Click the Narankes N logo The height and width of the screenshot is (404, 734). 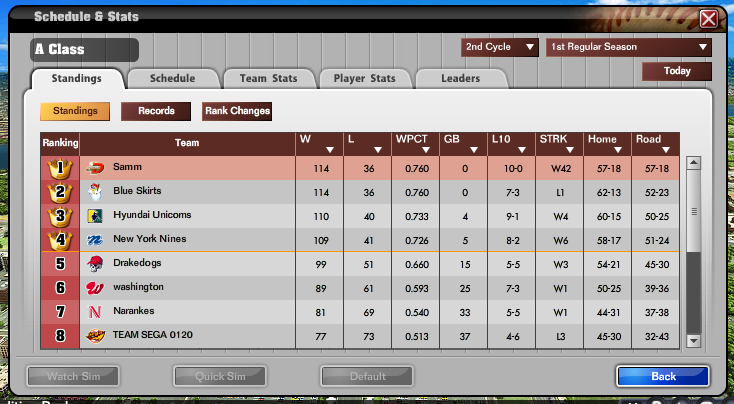[95, 312]
